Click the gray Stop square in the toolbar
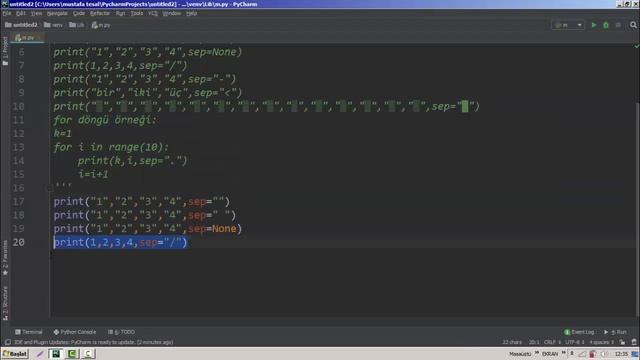Viewport: 640px width, 360px height. [x=618, y=25]
